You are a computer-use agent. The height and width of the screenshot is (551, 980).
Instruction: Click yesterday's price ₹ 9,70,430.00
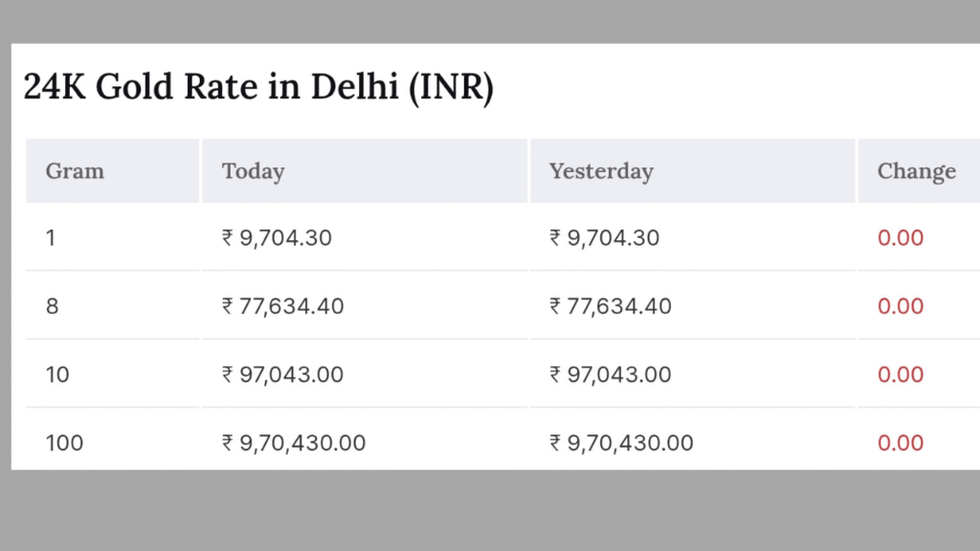pyautogui.click(x=621, y=443)
